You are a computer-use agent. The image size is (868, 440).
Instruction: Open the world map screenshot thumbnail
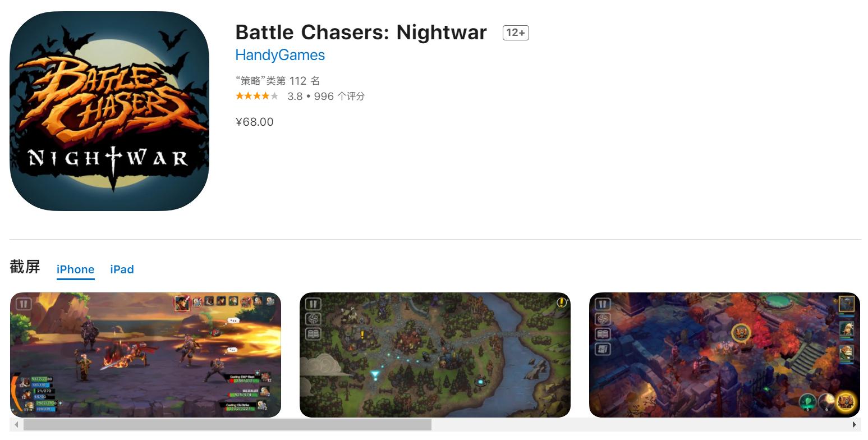click(435, 355)
